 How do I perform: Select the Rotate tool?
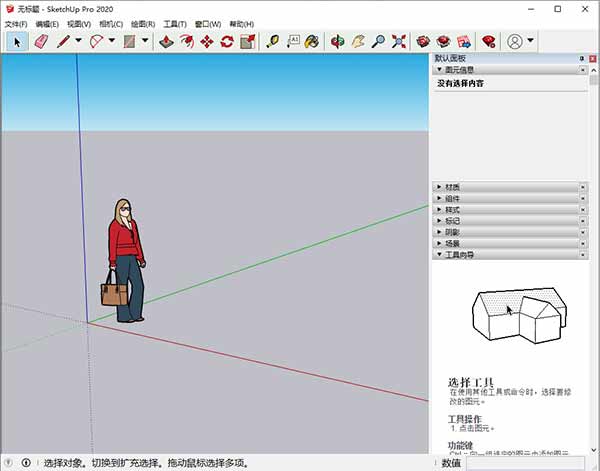click(227, 42)
